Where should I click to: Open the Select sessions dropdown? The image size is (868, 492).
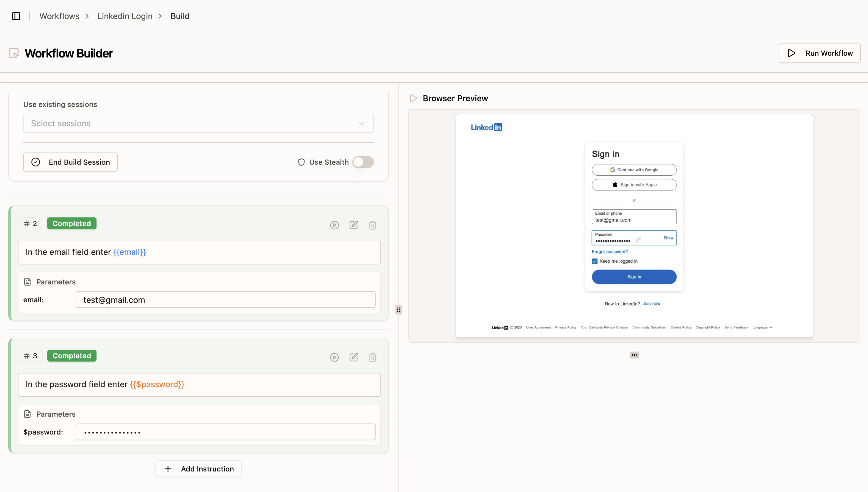tap(198, 123)
